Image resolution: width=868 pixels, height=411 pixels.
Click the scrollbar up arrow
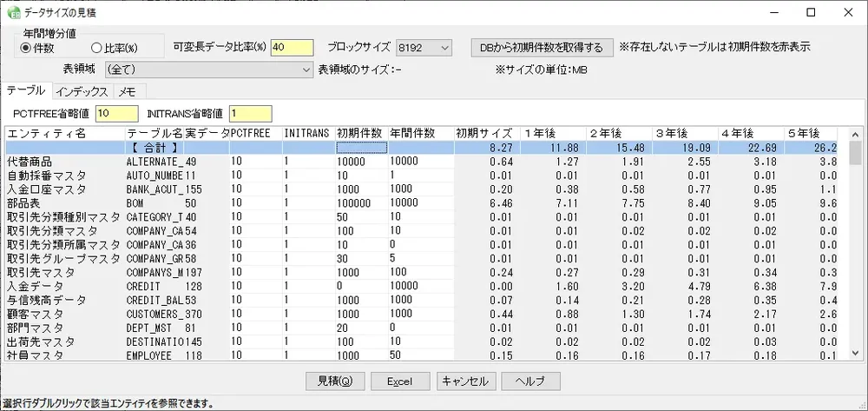click(x=855, y=135)
